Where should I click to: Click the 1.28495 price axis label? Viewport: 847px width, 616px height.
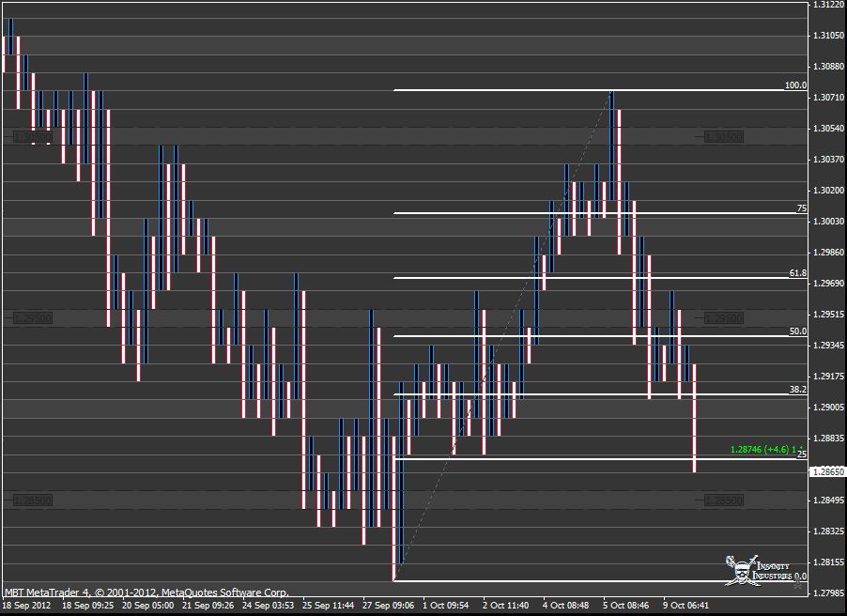pyautogui.click(x=828, y=500)
